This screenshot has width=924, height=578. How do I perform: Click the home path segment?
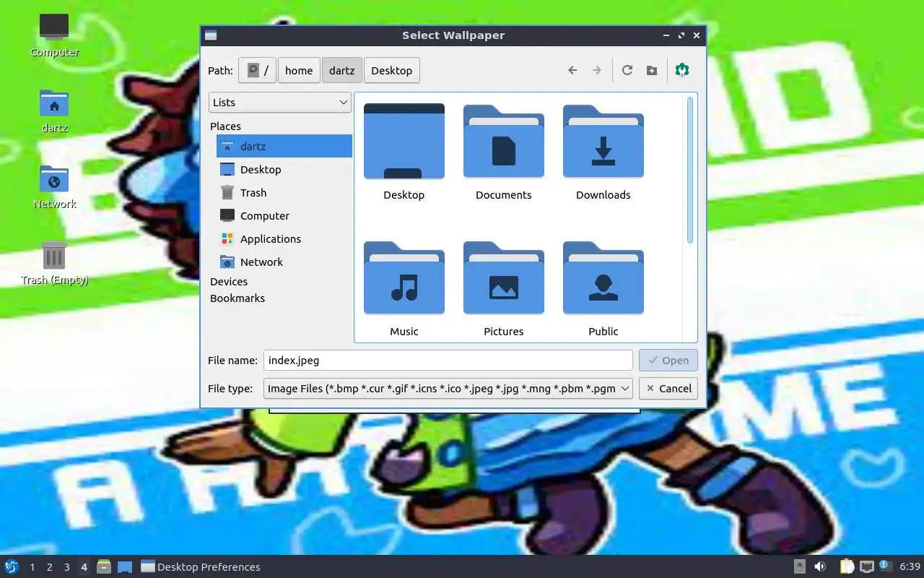[299, 70]
